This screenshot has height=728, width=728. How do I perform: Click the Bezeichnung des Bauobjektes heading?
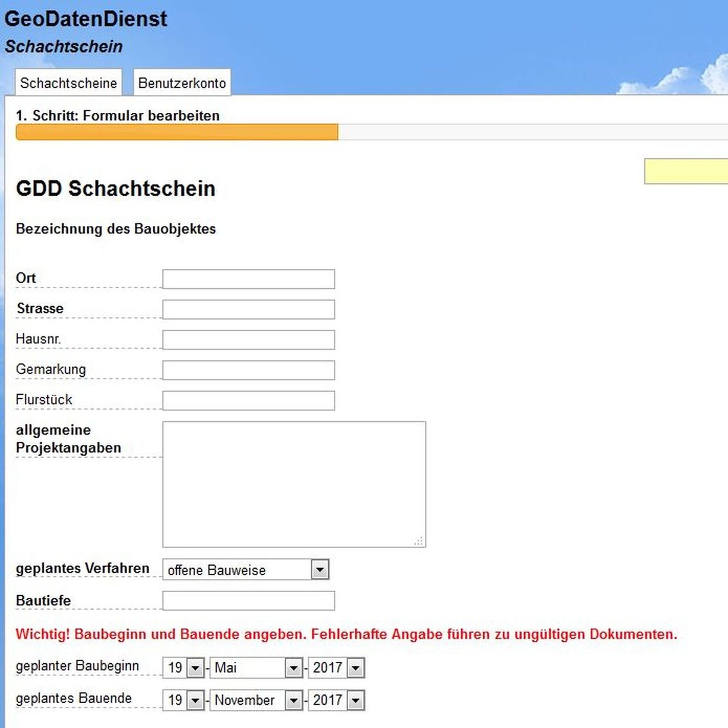pyautogui.click(x=116, y=229)
